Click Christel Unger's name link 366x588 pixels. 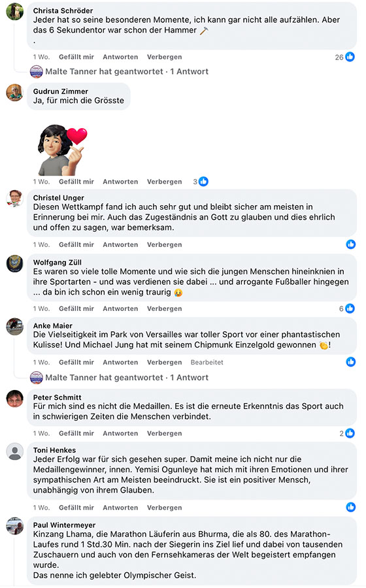pos(59,197)
